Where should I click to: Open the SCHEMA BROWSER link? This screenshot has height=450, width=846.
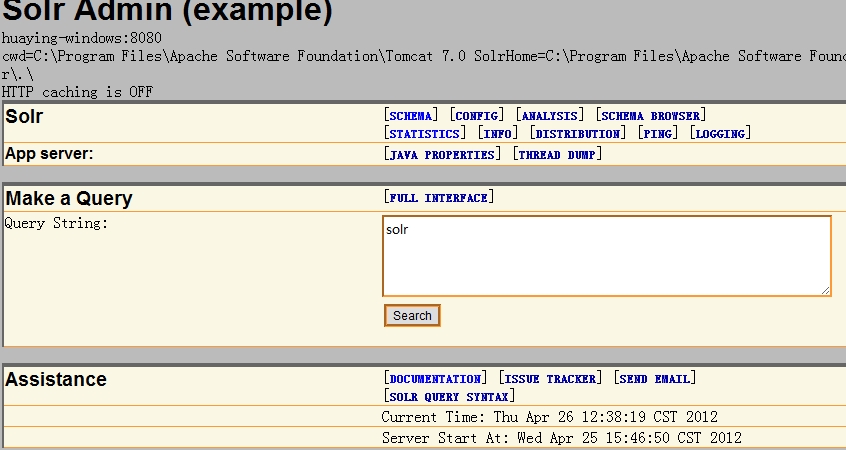pyautogui.click(x=650, y=116)
